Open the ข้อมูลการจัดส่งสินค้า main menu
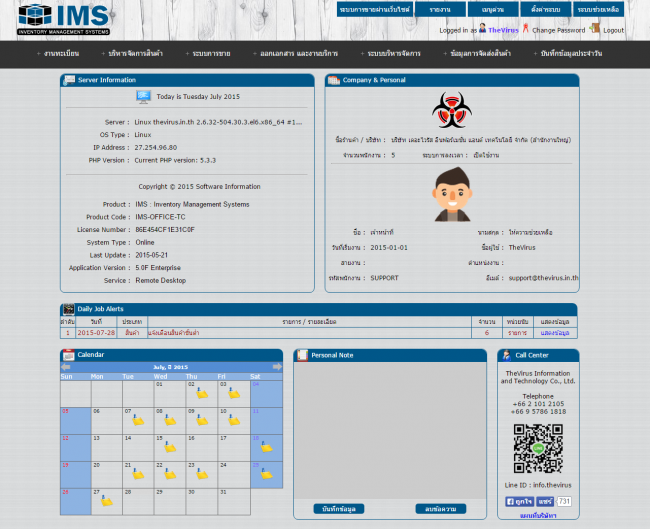This screenshot has width=650, height=529. [x=480, y=53]
